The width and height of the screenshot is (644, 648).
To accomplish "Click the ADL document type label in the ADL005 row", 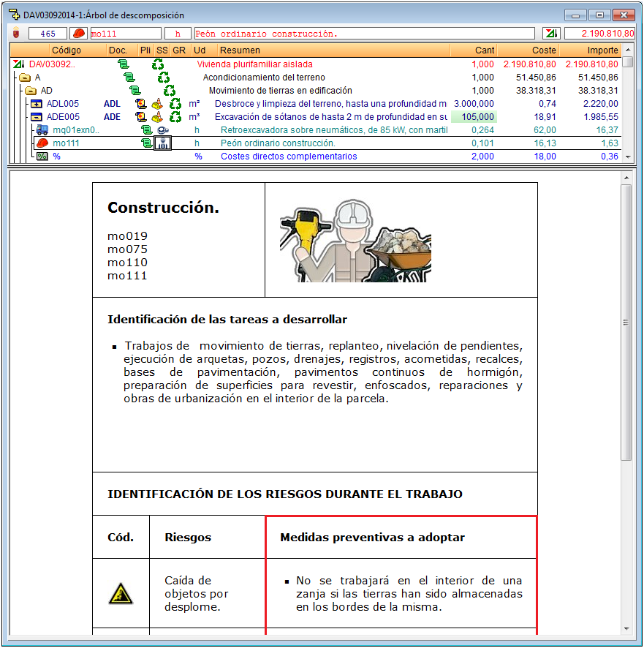I will (x=112, y=104).
